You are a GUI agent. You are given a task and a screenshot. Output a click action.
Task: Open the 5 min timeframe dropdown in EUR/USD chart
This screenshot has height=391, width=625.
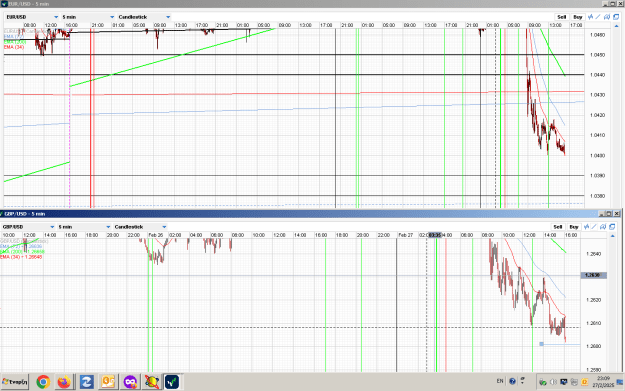88,17
